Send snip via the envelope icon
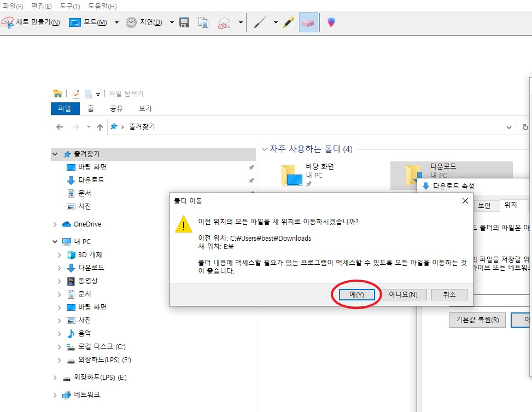 click(224, 23)
